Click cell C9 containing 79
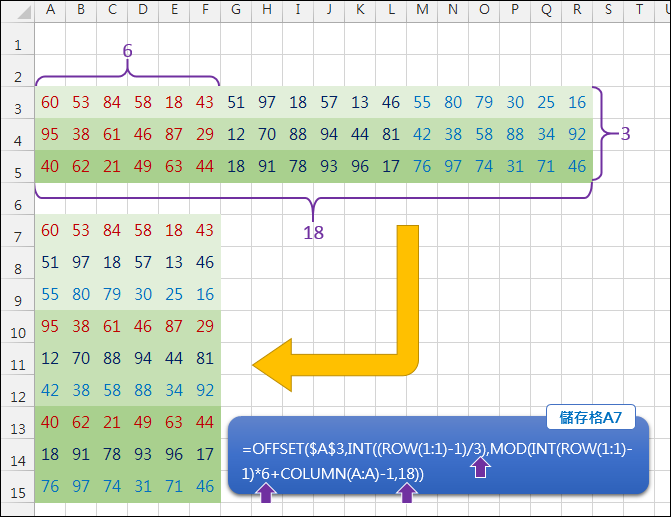Viewport: 671px width, 517px height. [112, 294]
